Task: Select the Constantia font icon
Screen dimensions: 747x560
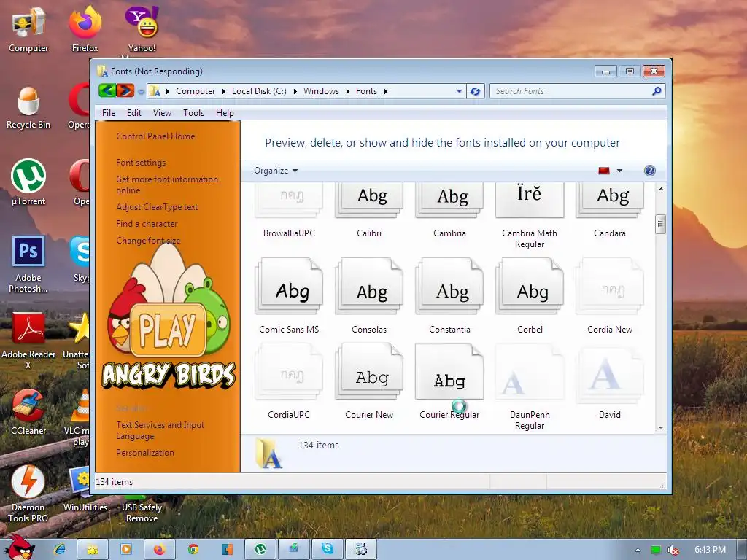Action: click(449, 286)
